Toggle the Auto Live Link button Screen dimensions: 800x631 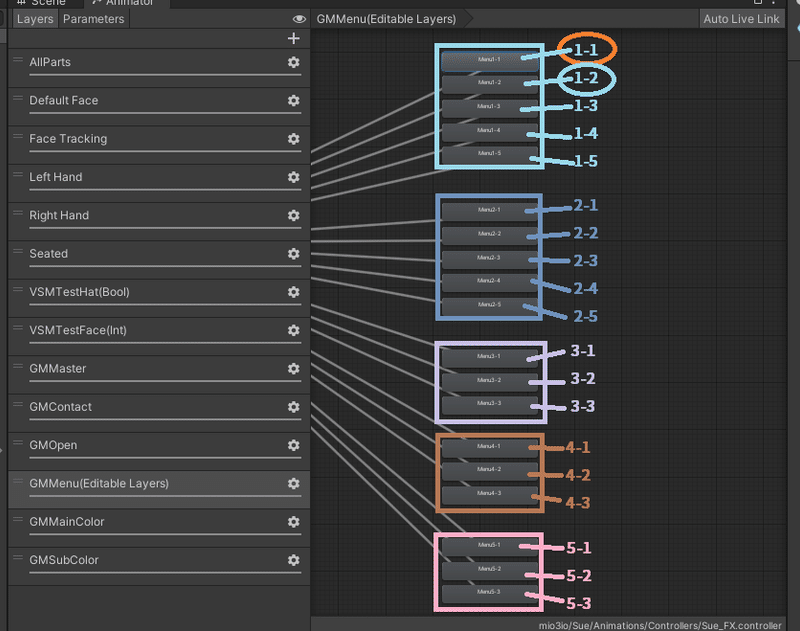(x=741, y=19)
